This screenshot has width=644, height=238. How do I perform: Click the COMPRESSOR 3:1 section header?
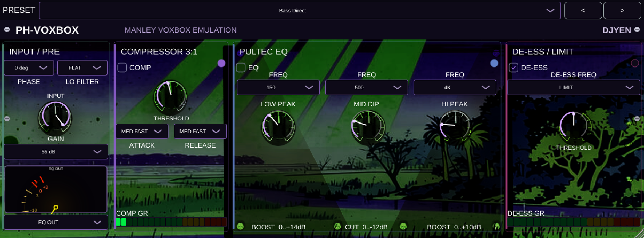159,51
